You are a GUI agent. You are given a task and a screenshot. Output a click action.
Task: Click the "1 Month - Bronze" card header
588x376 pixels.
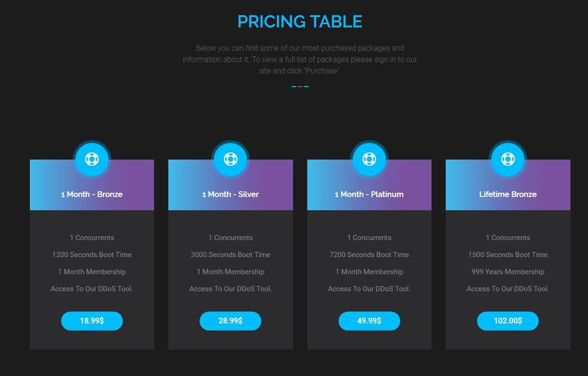click(x=92, y=194)
